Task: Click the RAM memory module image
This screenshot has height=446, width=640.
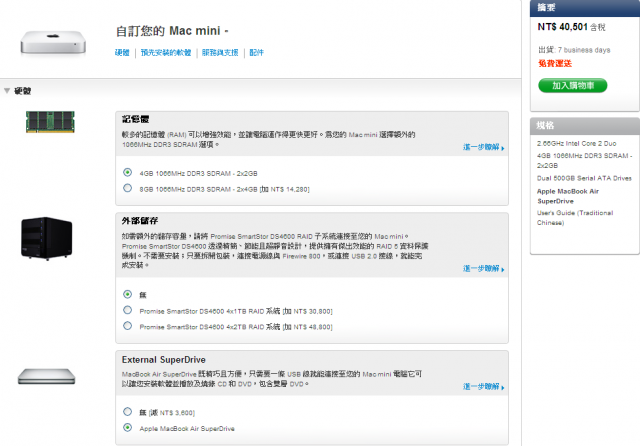Action: [x=50, y=122]
